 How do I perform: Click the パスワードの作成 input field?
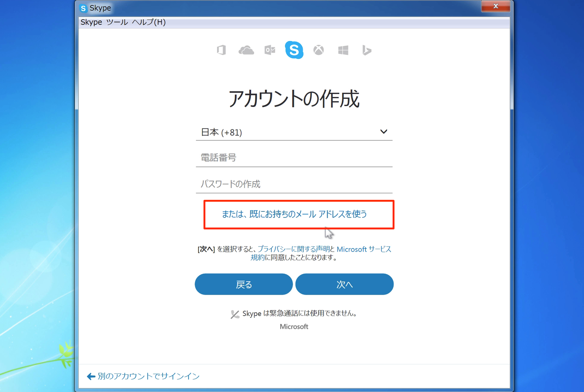point(294,184)
